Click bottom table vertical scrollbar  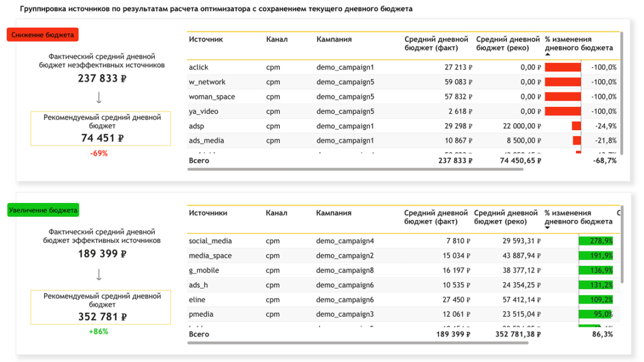point(621,245)
